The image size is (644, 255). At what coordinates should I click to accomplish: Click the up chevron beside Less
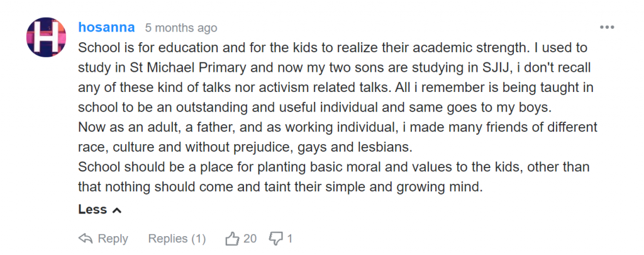pos(116,210)
